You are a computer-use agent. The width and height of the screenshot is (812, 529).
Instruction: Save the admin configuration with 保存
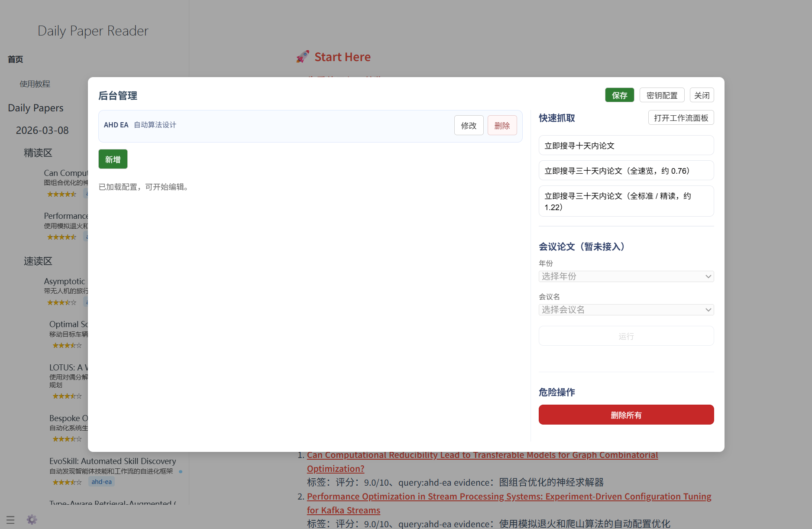tap(619, 95)
